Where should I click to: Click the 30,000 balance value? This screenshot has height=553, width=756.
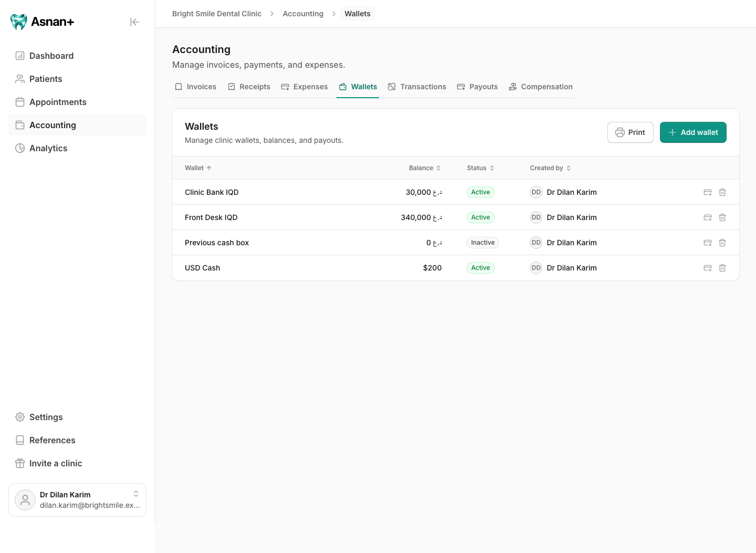point(424,192)
